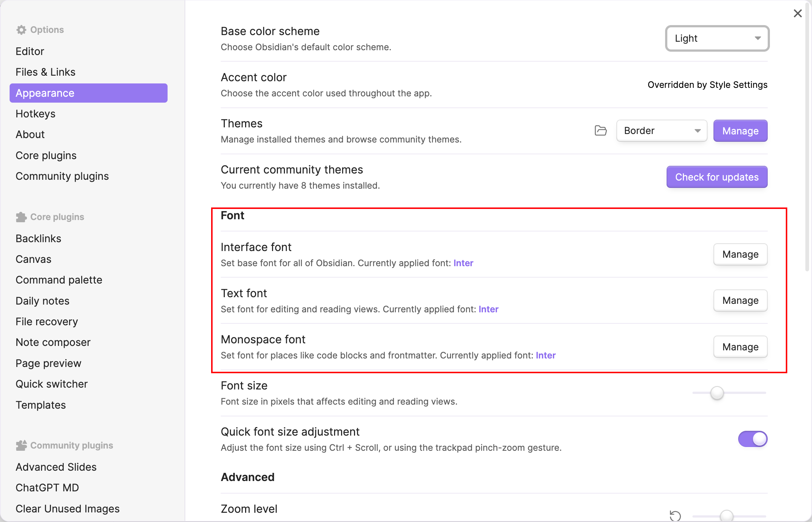
Task: Click the Community plugins puzzle icon
Action: click(x=21, y=445)
